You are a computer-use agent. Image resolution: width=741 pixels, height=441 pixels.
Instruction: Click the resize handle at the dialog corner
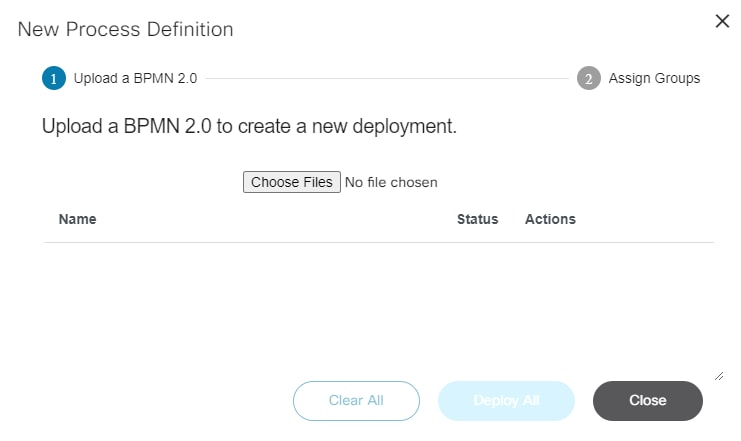pyautogui.click(x=718, y=375)
